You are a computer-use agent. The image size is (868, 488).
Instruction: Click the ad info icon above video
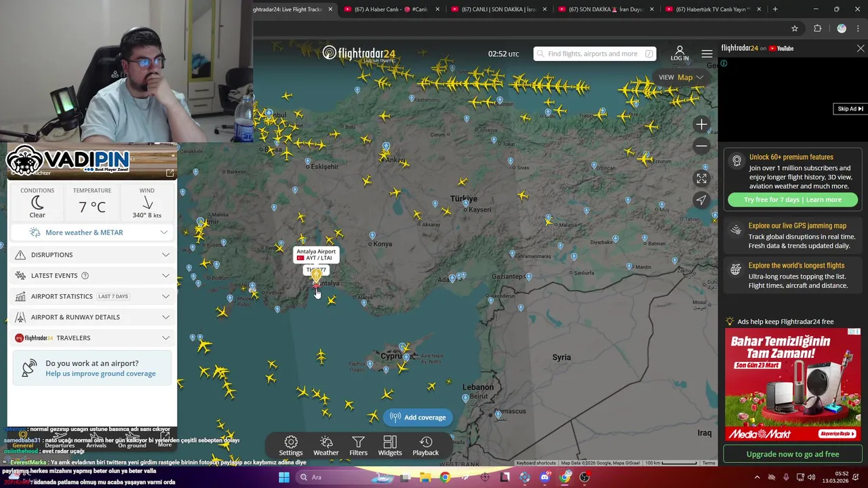point(724,64)
